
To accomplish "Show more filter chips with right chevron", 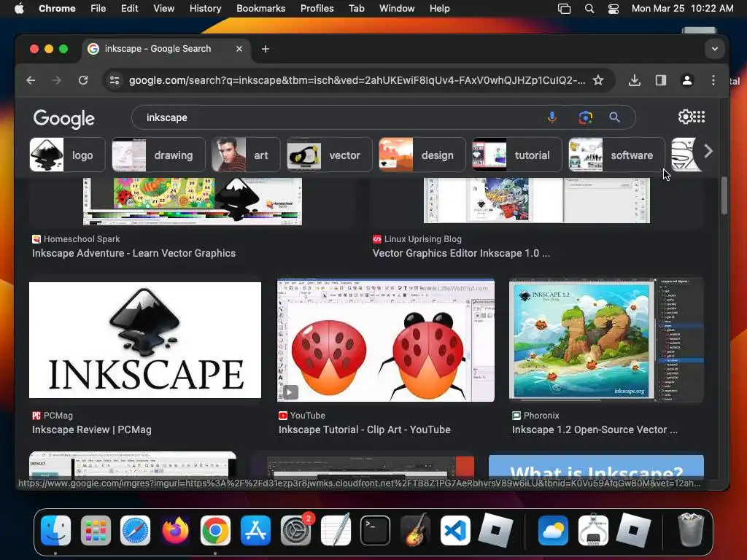I will point(708,152).
